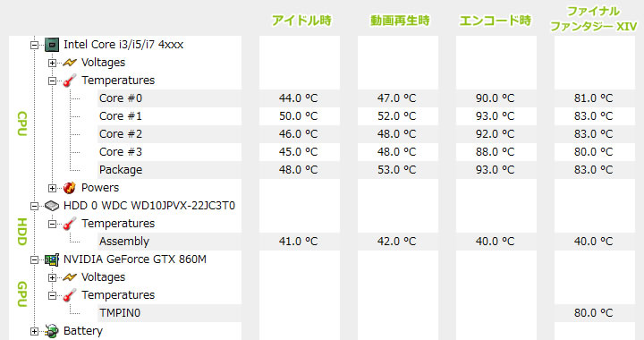Collapse the GPU Temperatures node
The width and height of the screenshot is (644, 340).
[x=52, y=295]
